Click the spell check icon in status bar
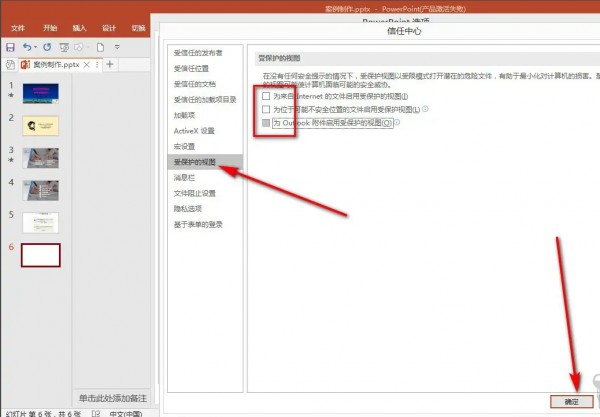 coord(96,413)
